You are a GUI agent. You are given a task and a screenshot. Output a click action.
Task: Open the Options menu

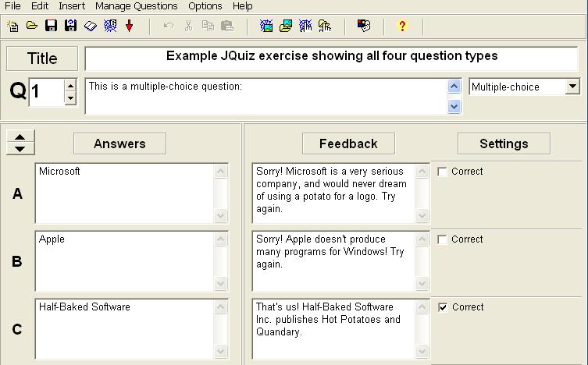pos(205,6)
